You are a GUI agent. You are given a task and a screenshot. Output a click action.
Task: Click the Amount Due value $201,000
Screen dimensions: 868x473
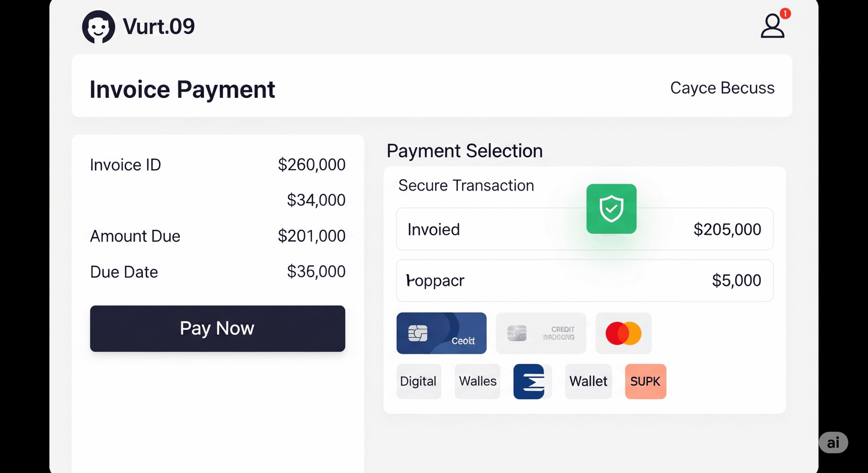point(312,236)
